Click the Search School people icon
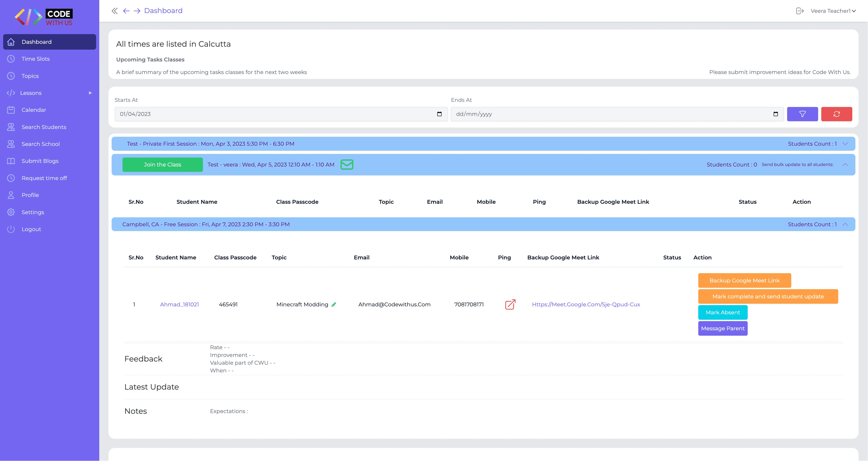The height and width of the screenshot is (461, 868). pyautogui.click(x=11, y=144)
